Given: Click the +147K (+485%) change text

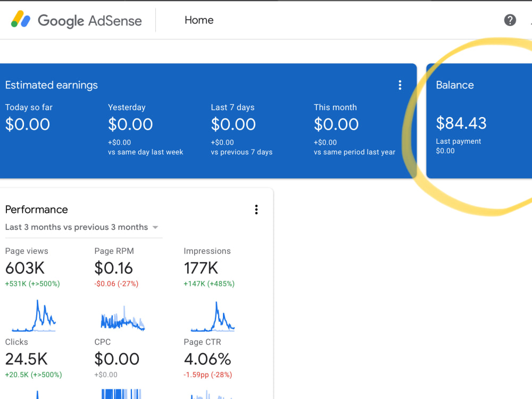Looking at the screenshot, I should [x=209, y=284].
